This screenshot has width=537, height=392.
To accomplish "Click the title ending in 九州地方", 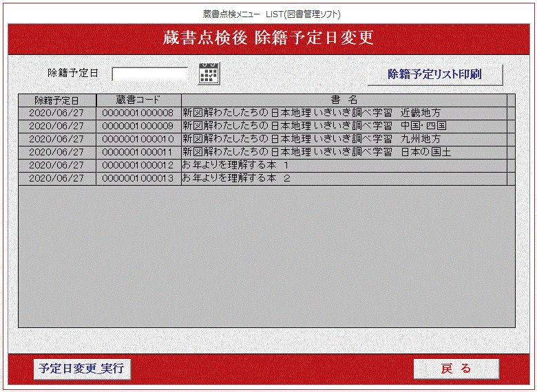I will click(344, 139).
